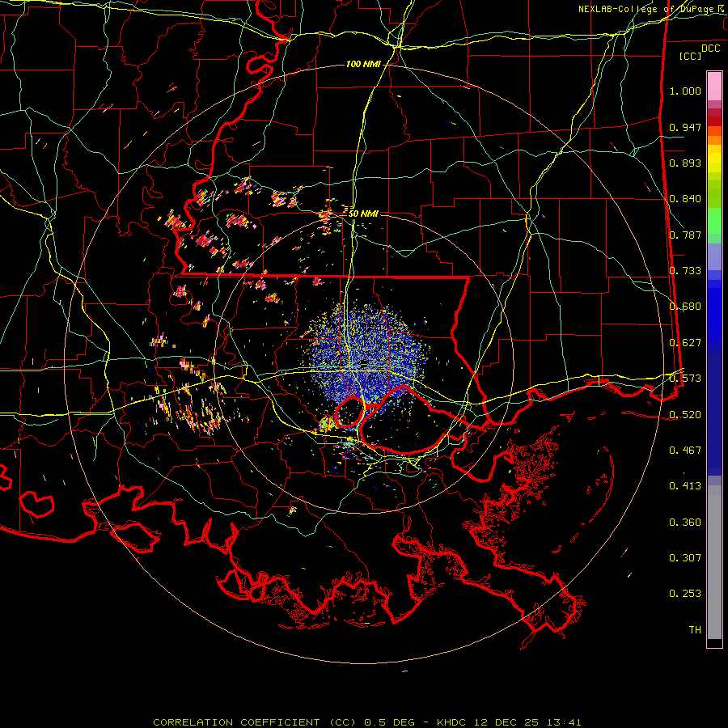Select the DCC label above the color scale
The image size is (728, 728).
click(x=710, y=49)
